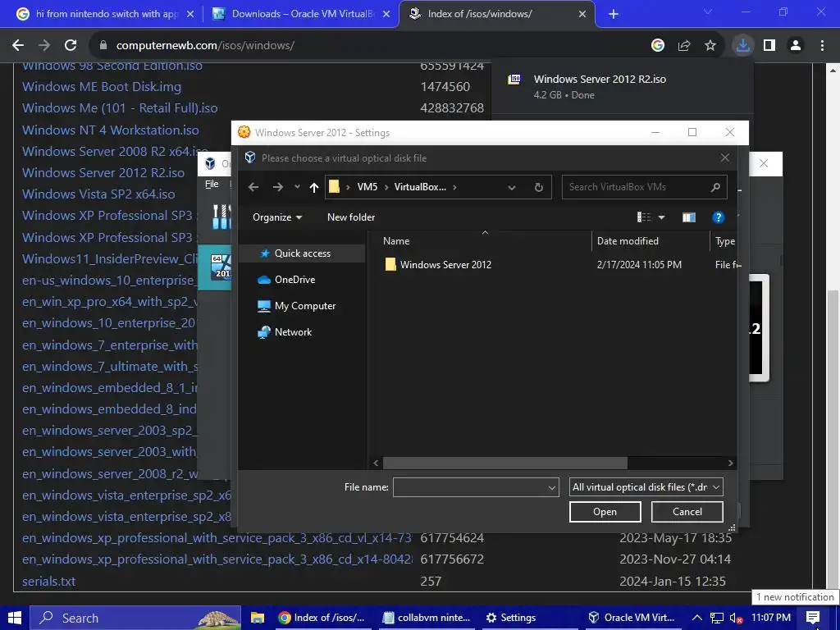Image resolution: width=840 pixels, height=630 pixels.
Task: Click the Cancel button
Action: tap(687, 512)
